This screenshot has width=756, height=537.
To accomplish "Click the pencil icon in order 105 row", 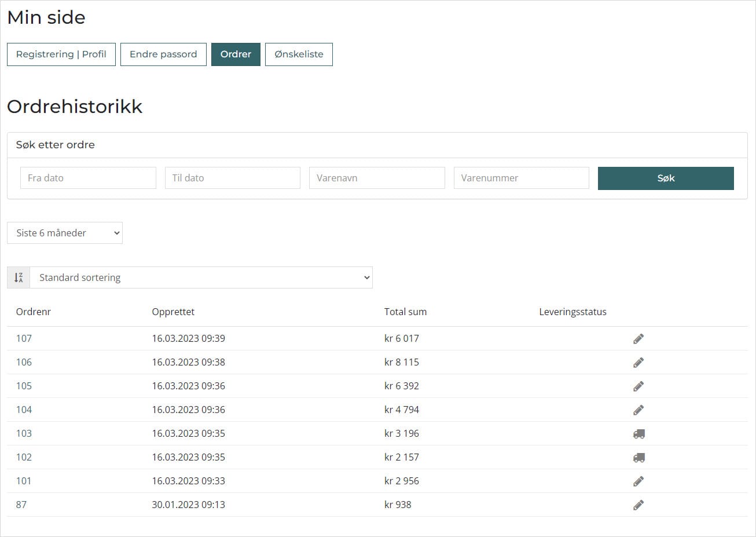I will tap(638, 386).
